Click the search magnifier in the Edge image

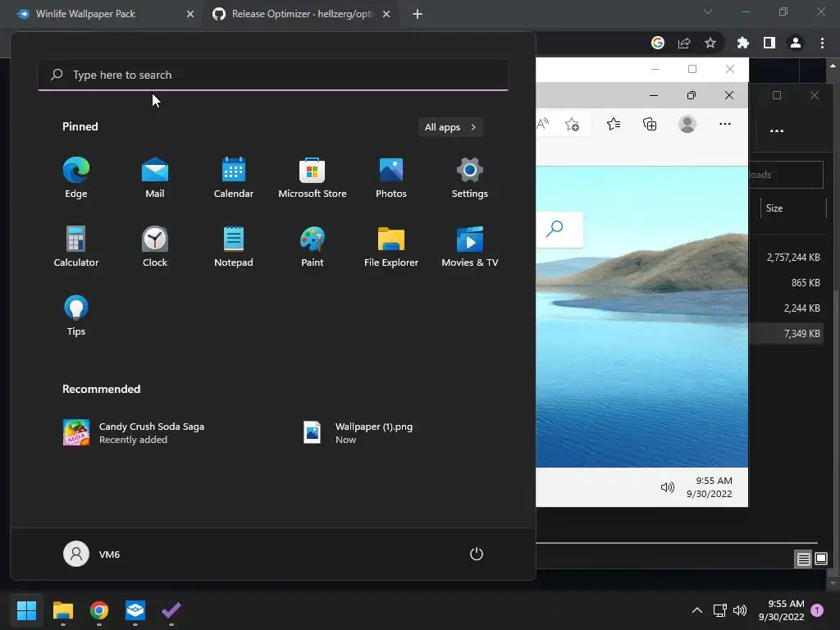pyautogui.click(x=555, y=229)
